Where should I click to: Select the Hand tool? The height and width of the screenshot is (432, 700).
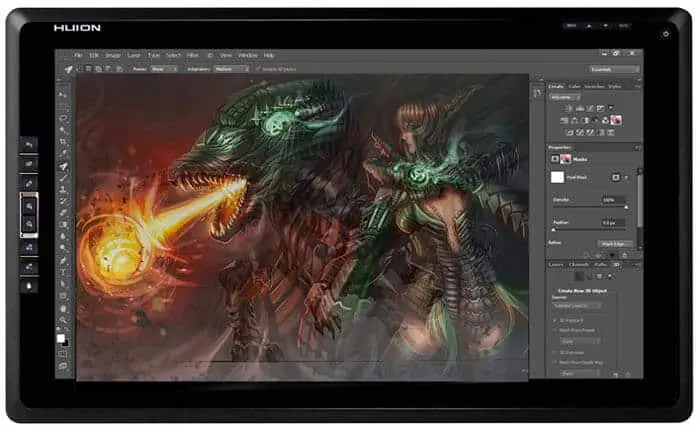point(63,308)
